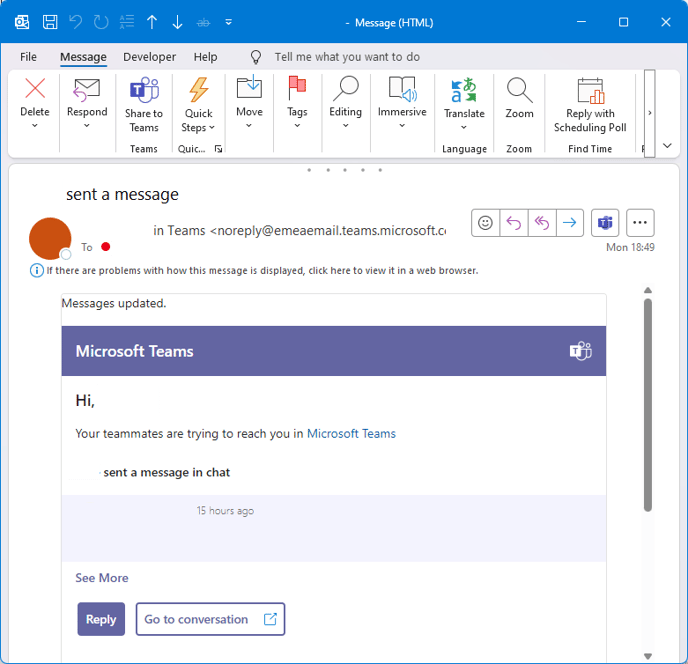Click the lightbulb Tell me icon
This screenshot has width=688, height=664.
tap(256, 57)
